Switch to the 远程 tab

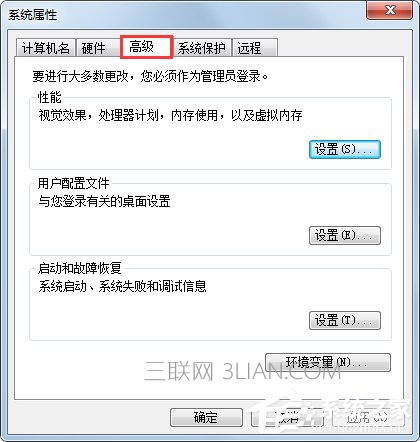pos(255,48)
